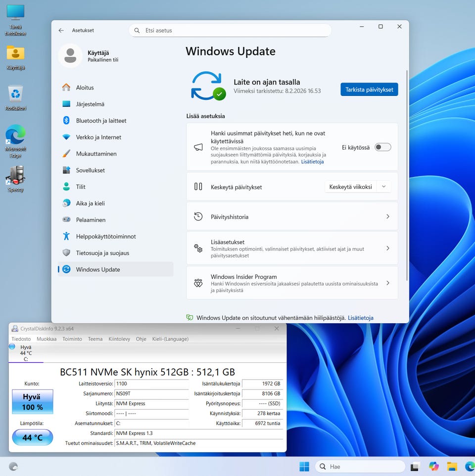The width and height of the screenshot is (475, 476).
Task: Select Verkko ja Internet in sidebar
Action: pos(98,137)
